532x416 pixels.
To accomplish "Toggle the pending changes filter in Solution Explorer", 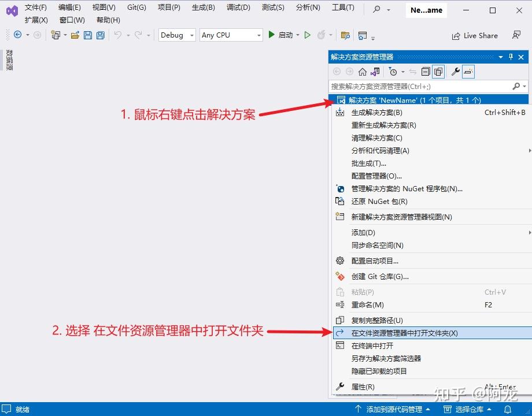I will click(393, 72).
